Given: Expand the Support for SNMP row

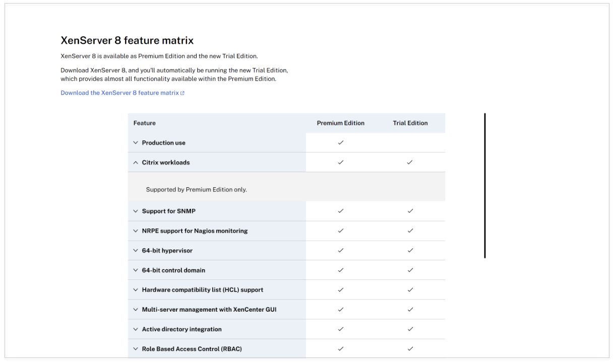Looking at the screenshot, I should pyautogui.click(x=135, y=211).
